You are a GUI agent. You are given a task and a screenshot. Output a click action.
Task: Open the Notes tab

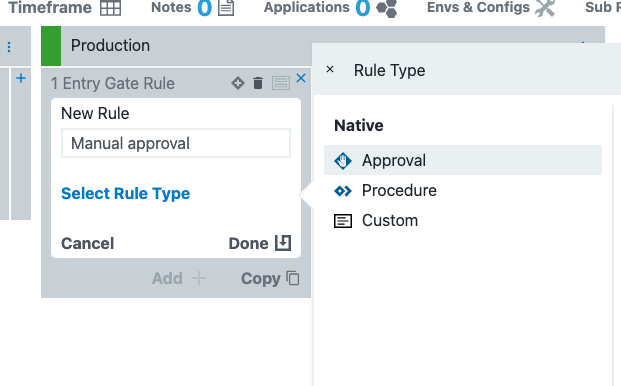(193, 8)
